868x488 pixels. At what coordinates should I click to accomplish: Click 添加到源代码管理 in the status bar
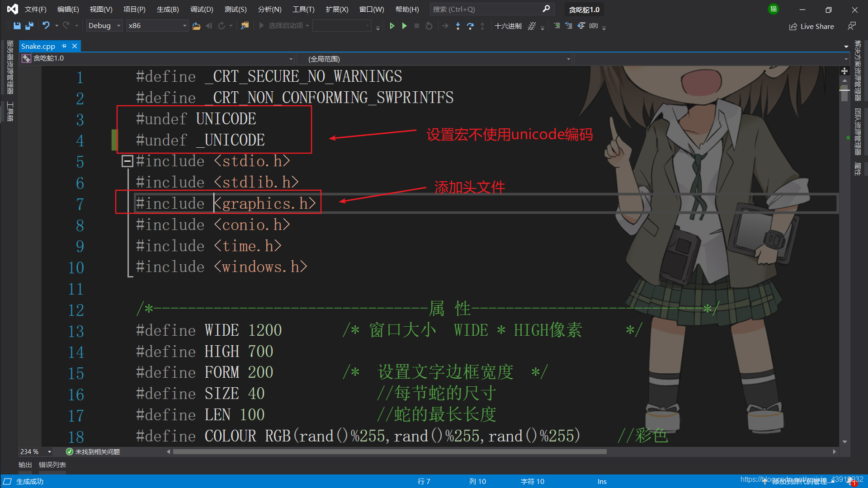tap(799, 482)
